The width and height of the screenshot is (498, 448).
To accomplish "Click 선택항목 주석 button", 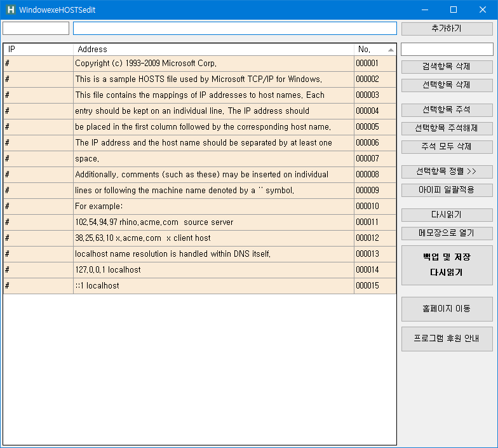I will [x=447, y=110].
